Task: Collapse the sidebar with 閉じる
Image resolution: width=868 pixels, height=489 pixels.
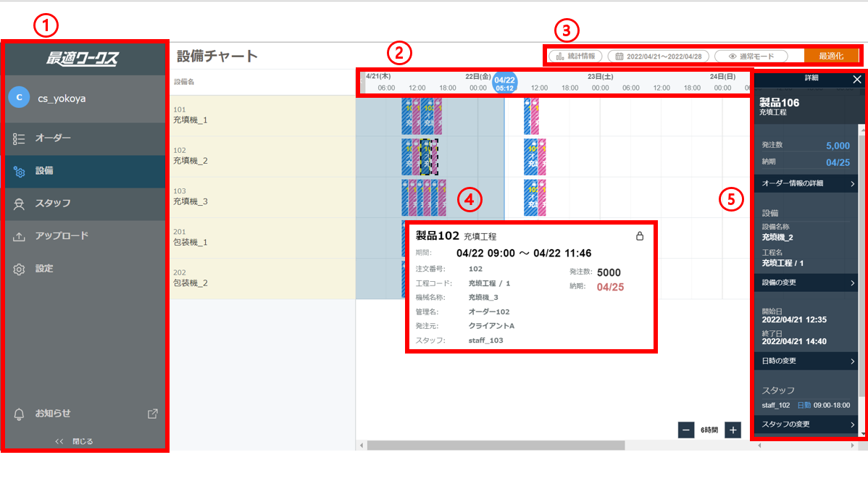Action: pyautogui.click(x=74, y=441)
